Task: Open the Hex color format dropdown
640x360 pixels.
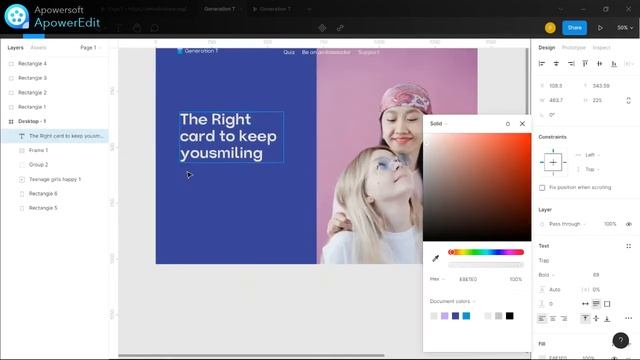Action: (437, 279)
